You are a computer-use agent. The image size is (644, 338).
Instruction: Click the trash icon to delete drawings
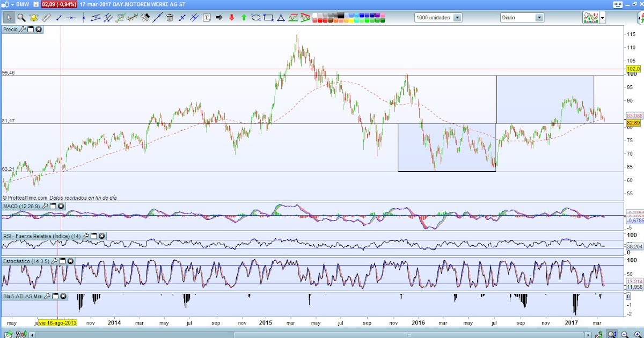click(x=169, y=18)
